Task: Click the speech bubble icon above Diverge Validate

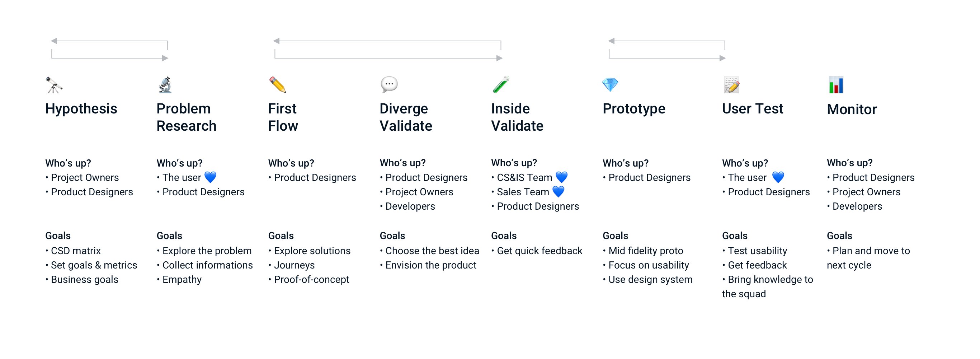Action: coord(389,84)
